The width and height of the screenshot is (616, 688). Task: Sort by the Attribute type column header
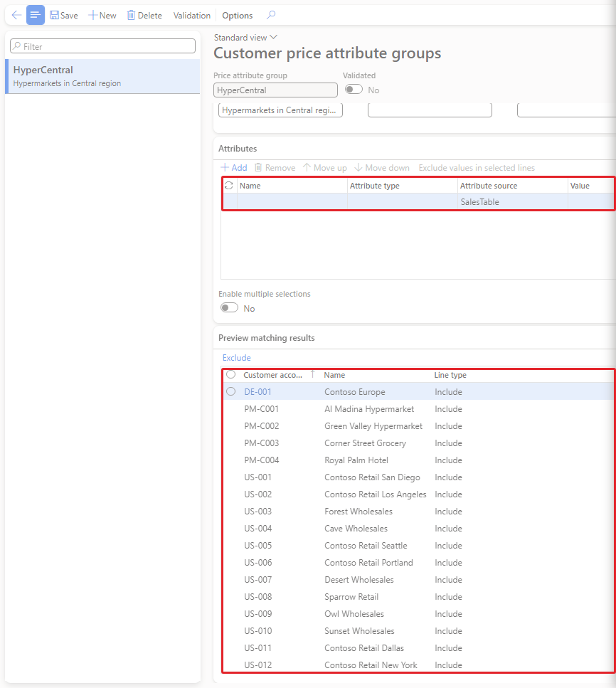[x=375, y=186]
